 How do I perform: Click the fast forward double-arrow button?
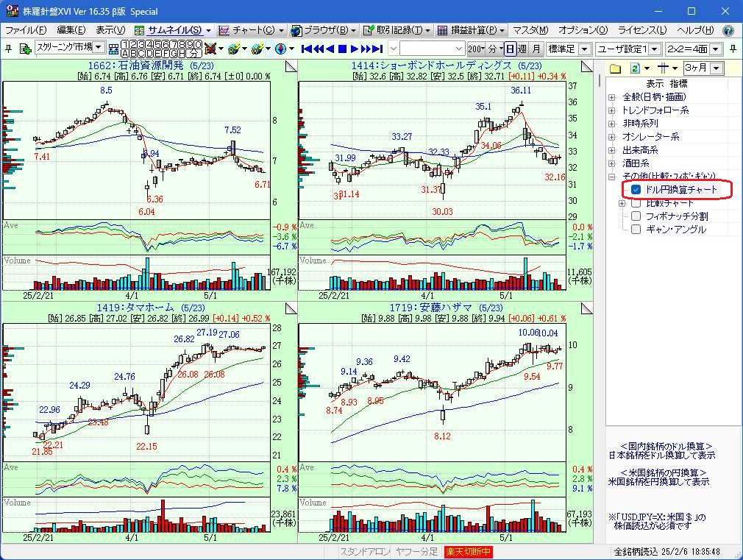[x=366, y=49]
